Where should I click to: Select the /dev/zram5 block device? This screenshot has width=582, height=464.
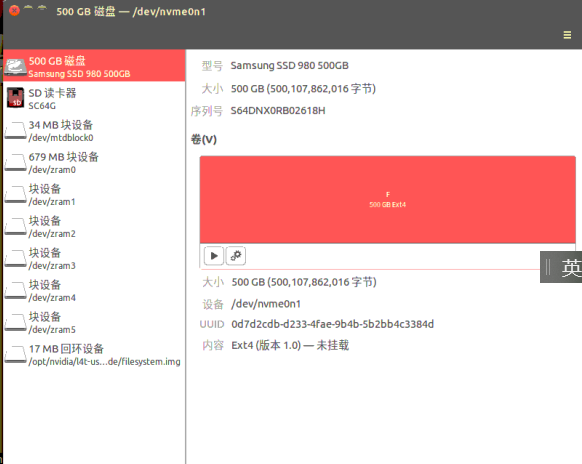tap(94, 322)
